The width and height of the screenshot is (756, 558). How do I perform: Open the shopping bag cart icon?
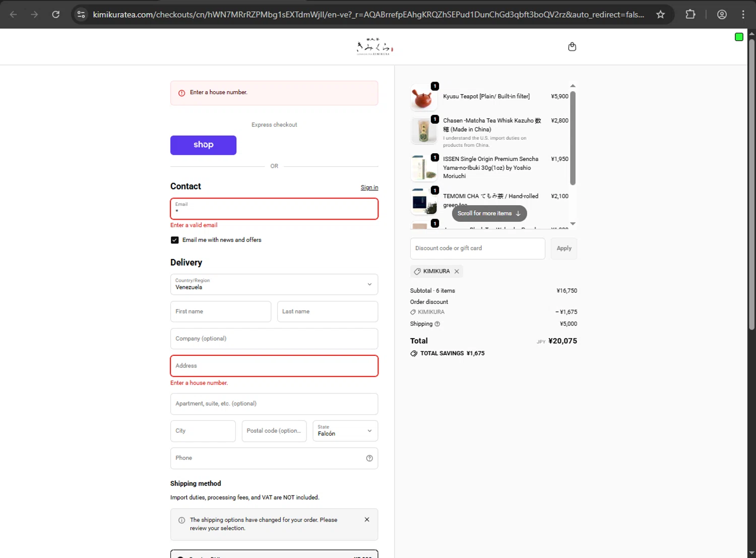[572, 47]
